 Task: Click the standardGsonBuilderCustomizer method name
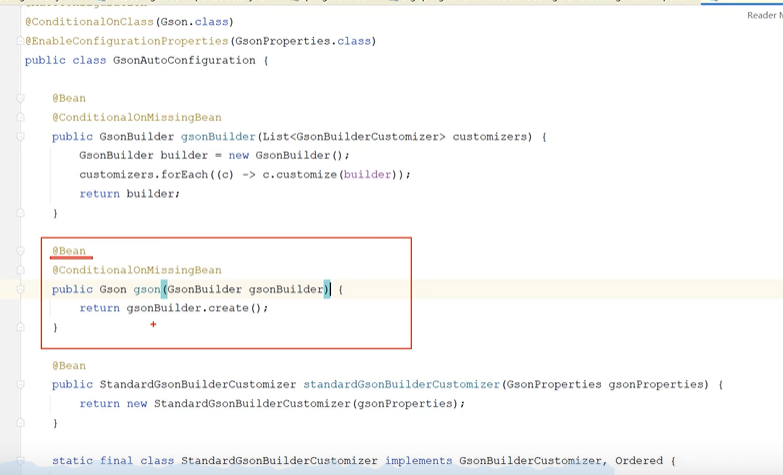(401, 385)
